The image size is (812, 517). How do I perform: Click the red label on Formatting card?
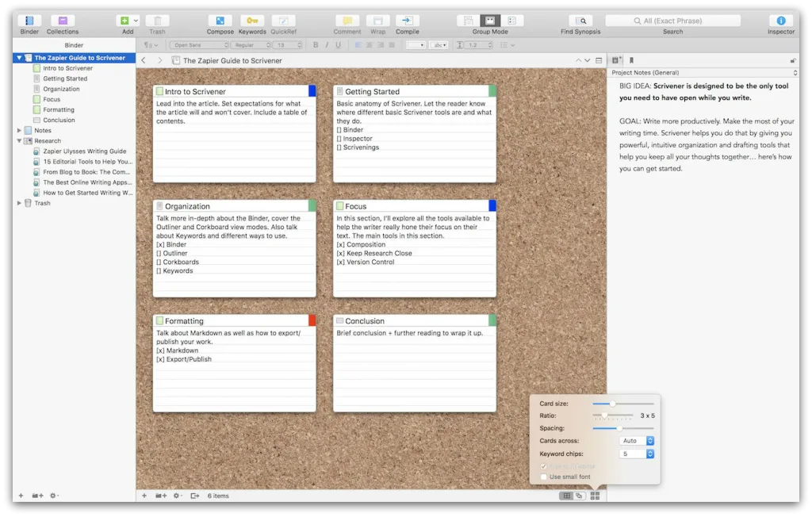pos(312,320)
